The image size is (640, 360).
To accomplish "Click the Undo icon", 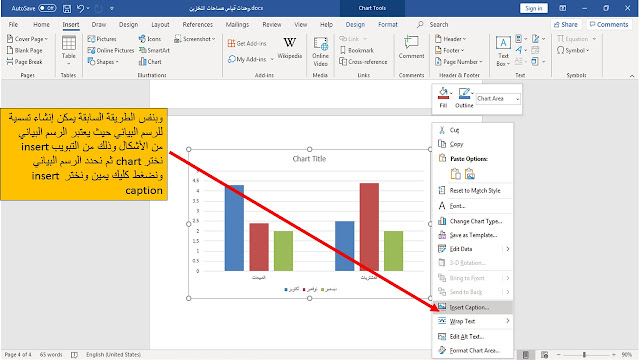I will coord(80,8).
